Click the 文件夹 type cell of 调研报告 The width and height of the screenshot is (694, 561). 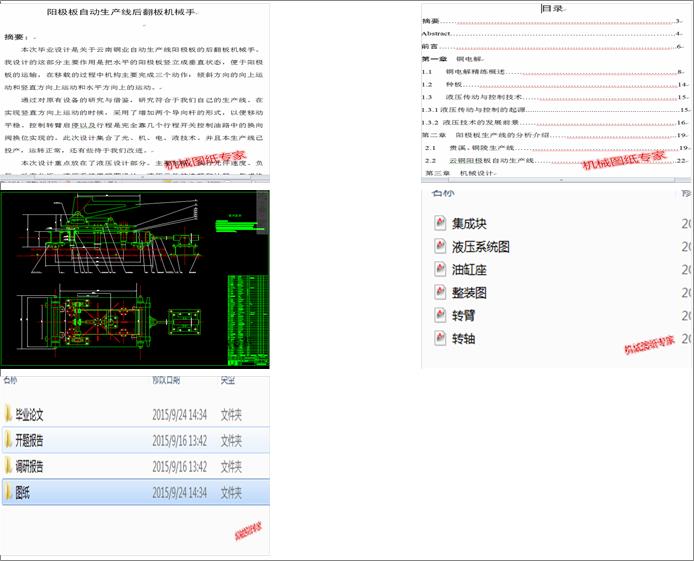pyautogui.click(x=231, y=466)
